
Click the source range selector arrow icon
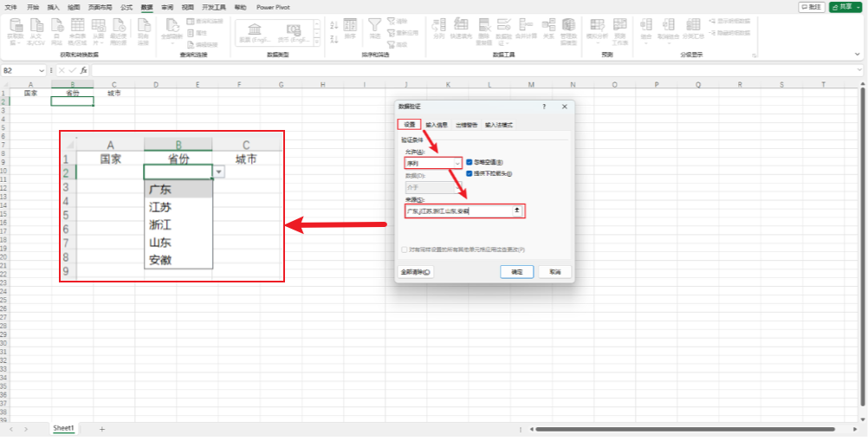coord(517,211)
